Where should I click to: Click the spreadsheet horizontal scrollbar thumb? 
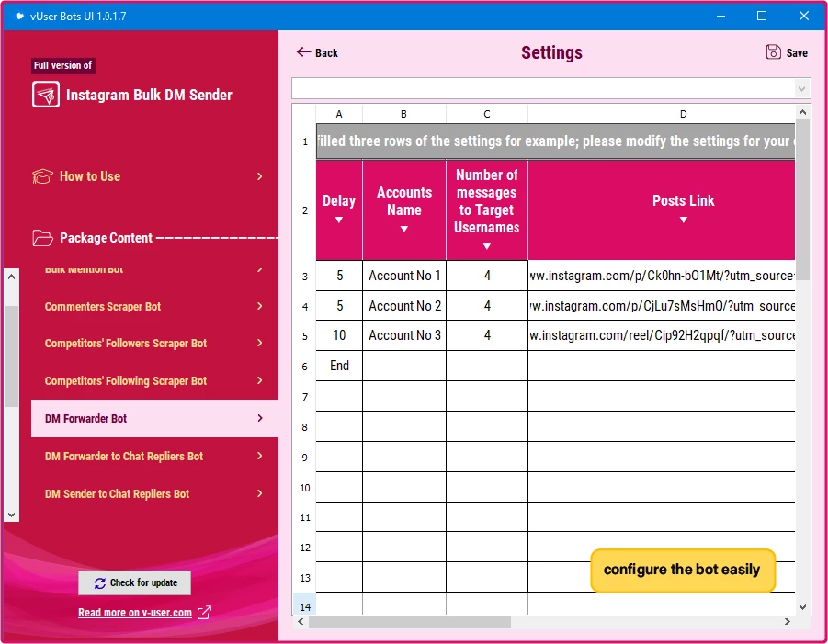(x=410, y=622)
